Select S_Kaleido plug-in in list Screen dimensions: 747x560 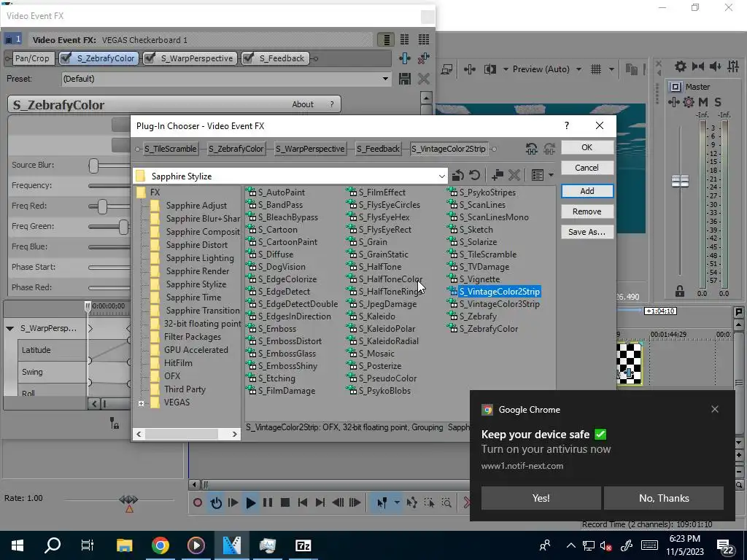click(377, 316)
